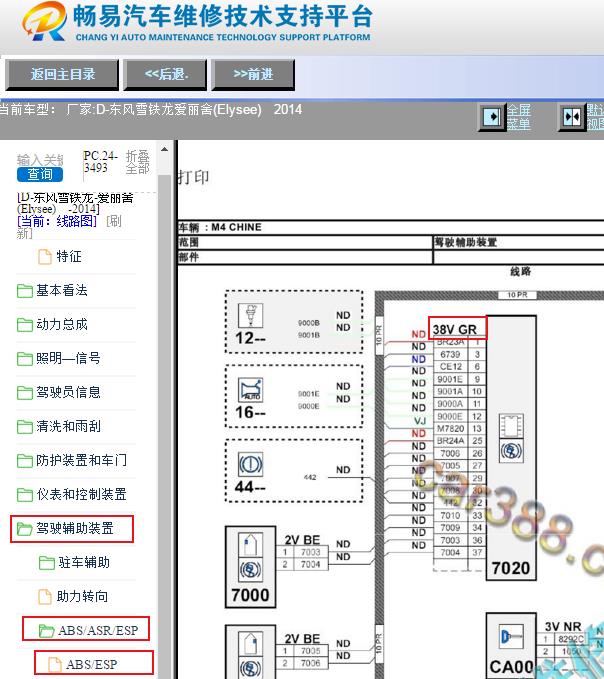
Task: Click the 返回主目录 button
Action: 62,74
